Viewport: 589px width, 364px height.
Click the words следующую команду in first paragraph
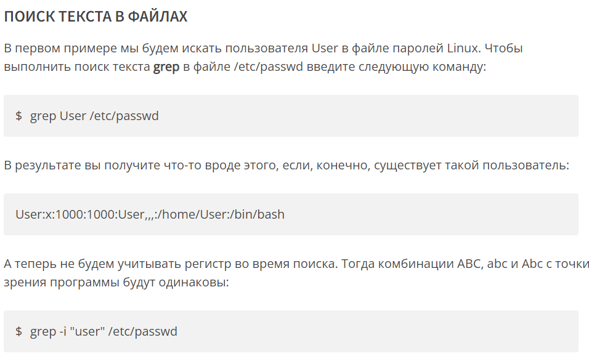point(422,67)
